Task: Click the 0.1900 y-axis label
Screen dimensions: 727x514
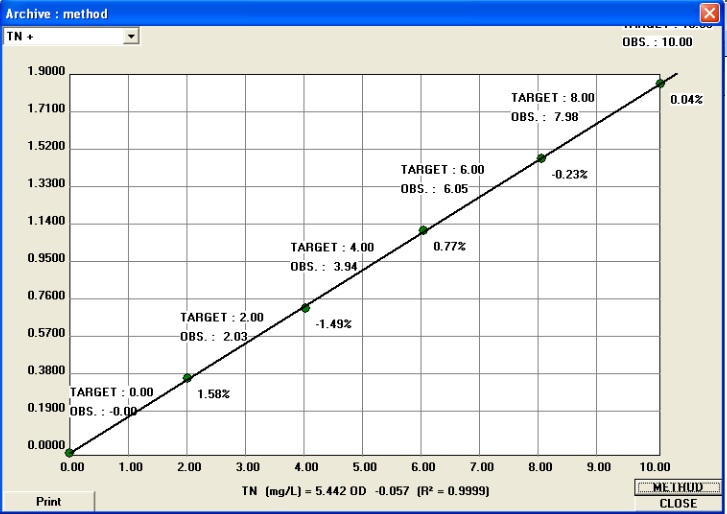Action: pos(46,408)
